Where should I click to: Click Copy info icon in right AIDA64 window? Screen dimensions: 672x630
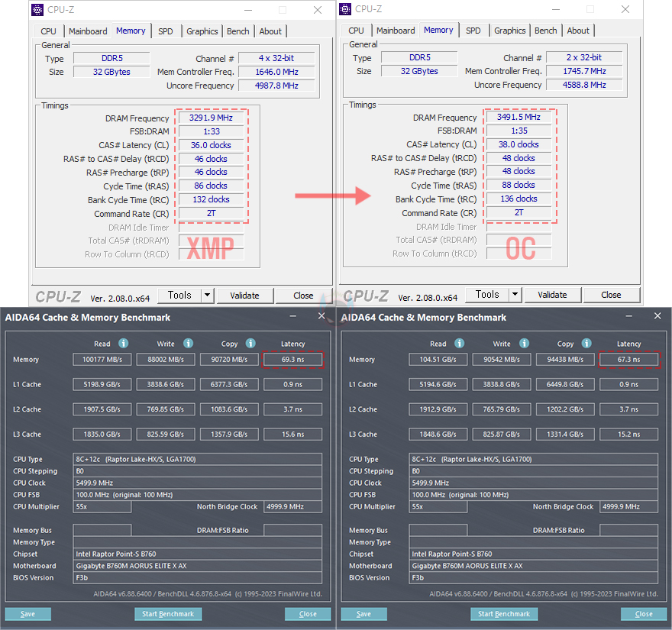(586, 344)
